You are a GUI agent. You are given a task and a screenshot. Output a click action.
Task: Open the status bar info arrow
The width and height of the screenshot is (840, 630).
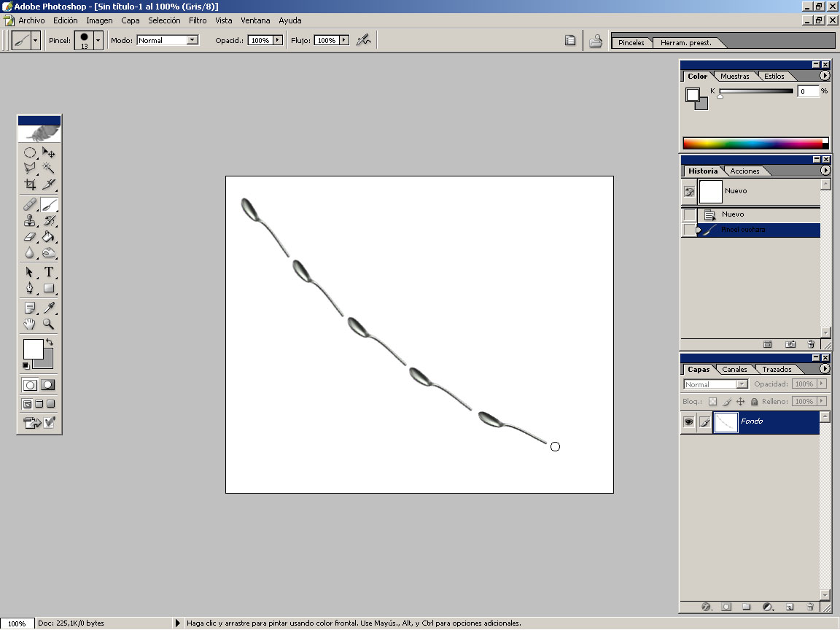(178, 623)
